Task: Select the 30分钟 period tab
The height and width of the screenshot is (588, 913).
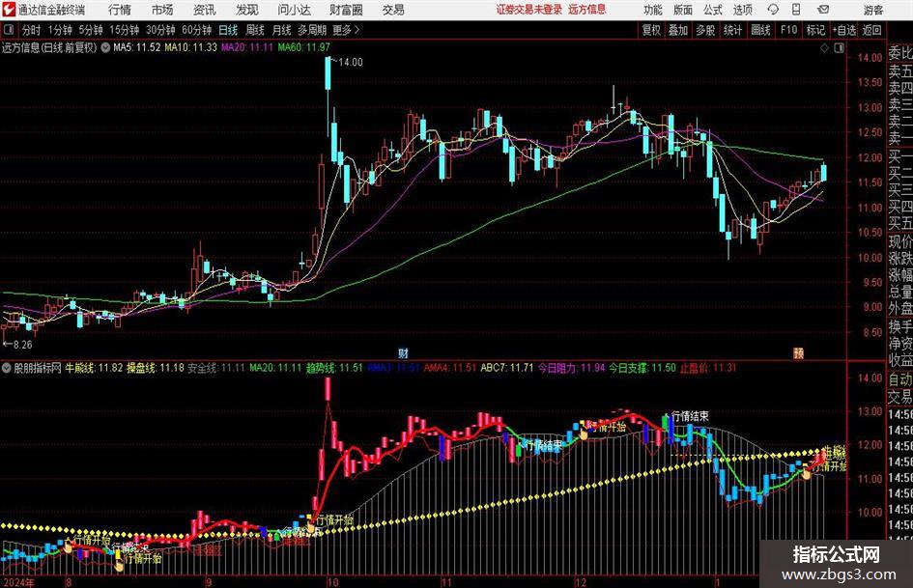Action: [160, 30]
